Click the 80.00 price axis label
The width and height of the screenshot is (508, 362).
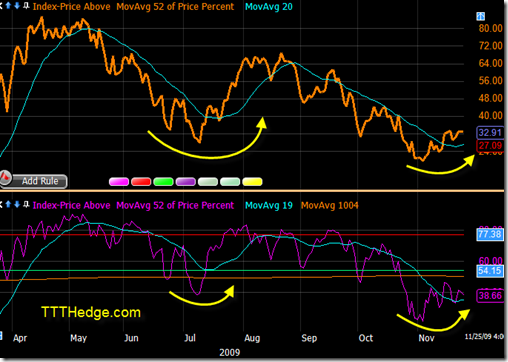(x=490, y=28)
